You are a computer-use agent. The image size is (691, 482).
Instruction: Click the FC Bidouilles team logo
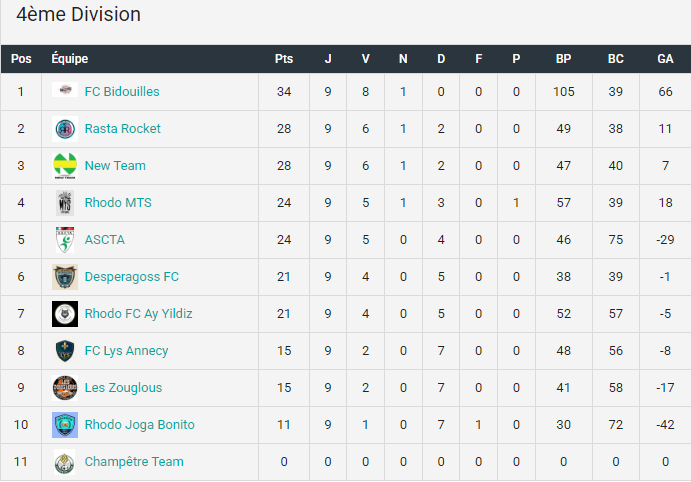click(65, 90)
